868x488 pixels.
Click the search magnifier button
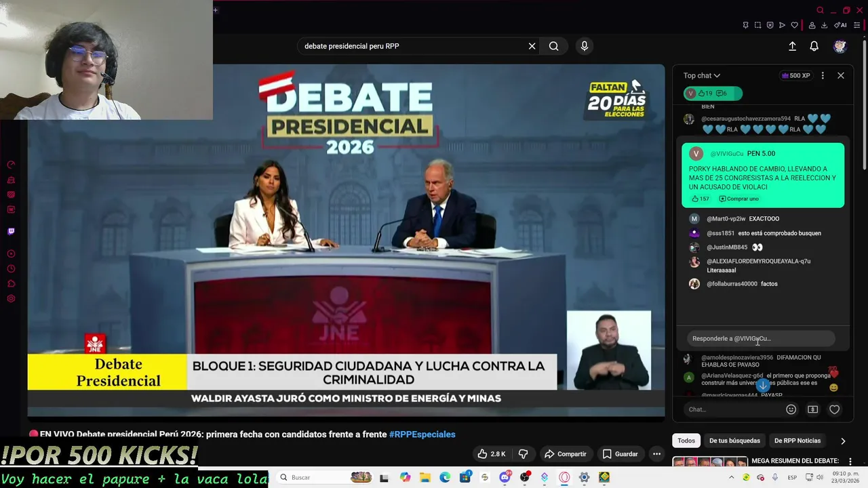point(553,46)
